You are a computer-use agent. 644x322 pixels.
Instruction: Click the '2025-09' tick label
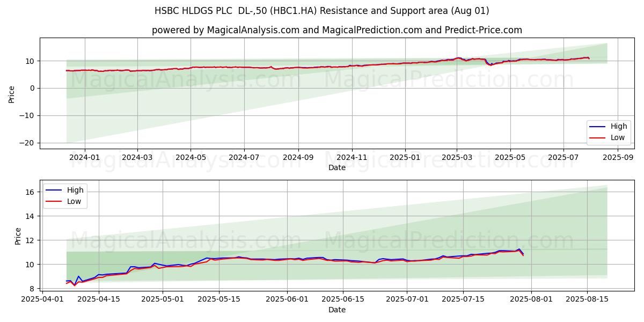[618, 157]
